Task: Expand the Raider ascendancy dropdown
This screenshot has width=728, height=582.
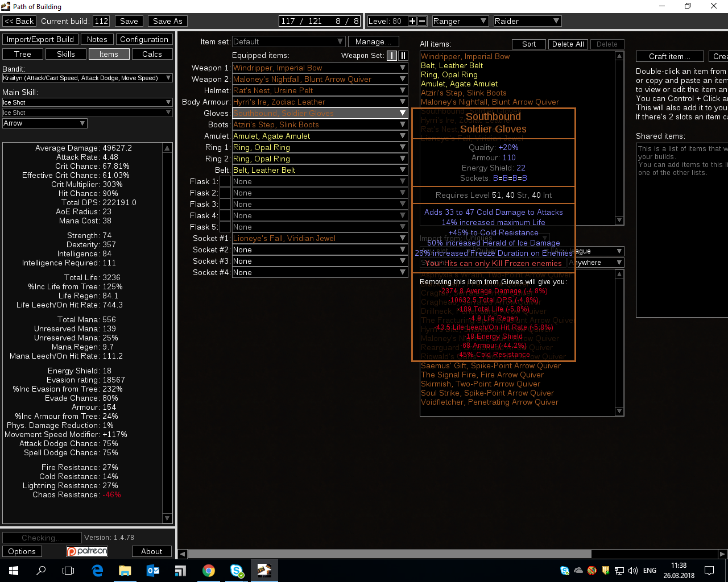Action: (x=527, y=21)
